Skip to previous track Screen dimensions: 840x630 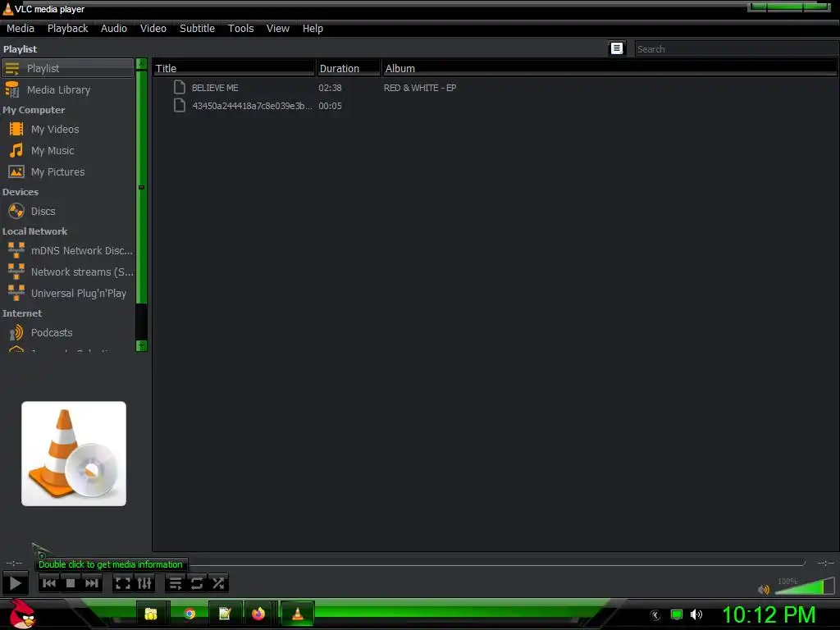click(48, 583)
